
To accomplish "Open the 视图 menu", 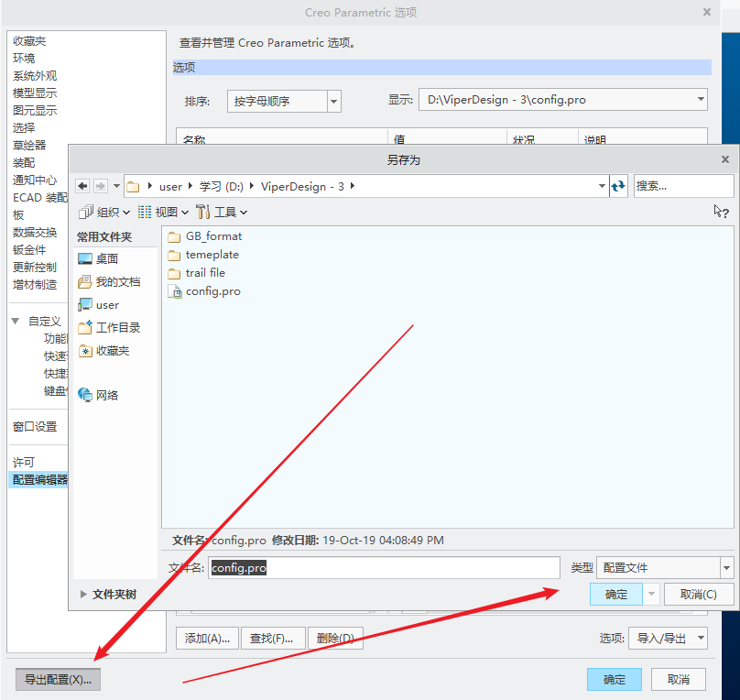I will coord(163,213).
